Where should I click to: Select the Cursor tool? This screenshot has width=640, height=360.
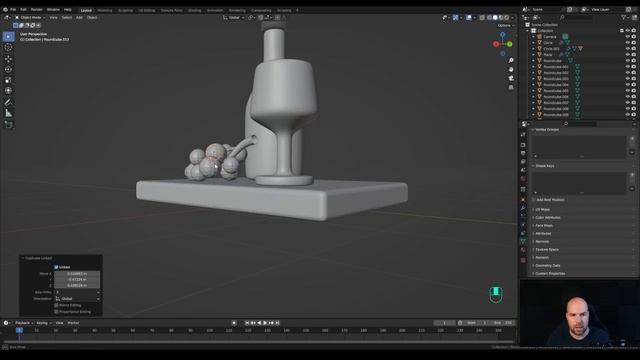(8, 48)
